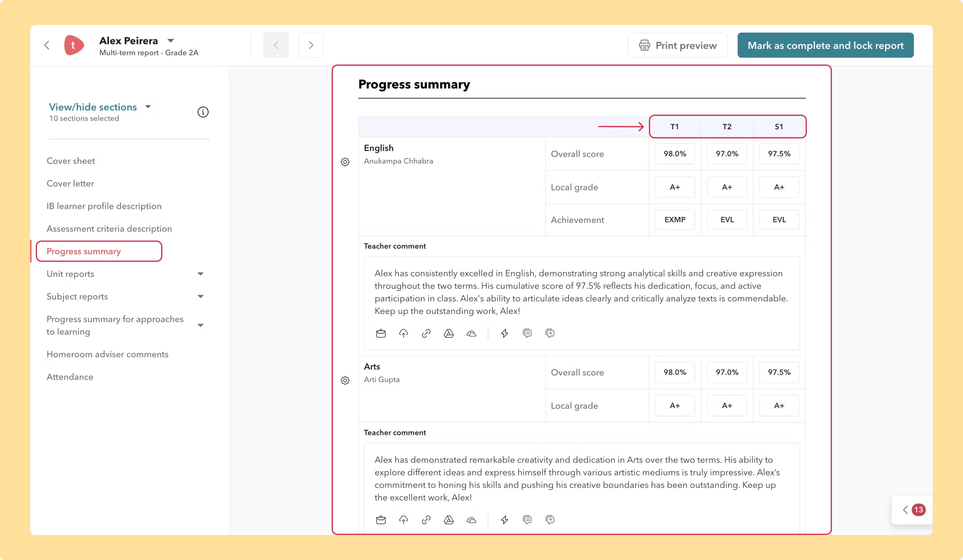Open settings gear for English subject

coord(345,162)
